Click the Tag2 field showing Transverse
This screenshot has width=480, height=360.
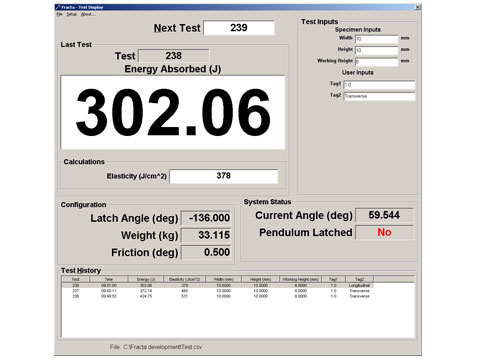[x=379, y=96]
